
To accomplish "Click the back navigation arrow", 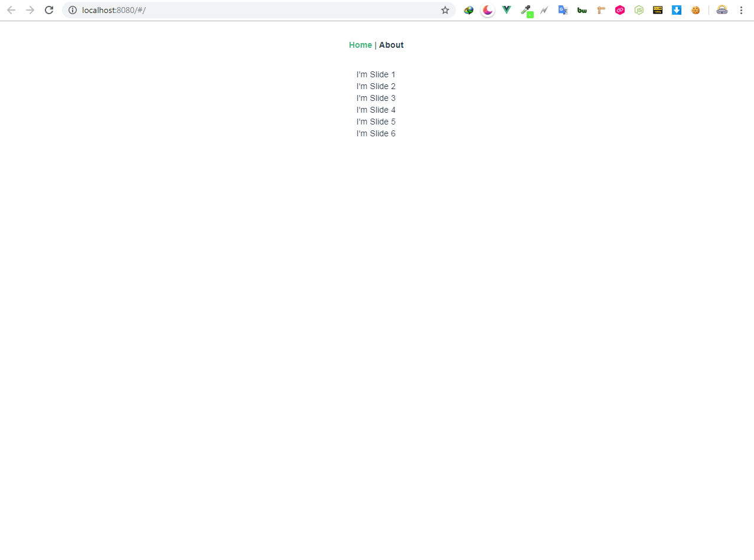I will (x=11, y=10).
